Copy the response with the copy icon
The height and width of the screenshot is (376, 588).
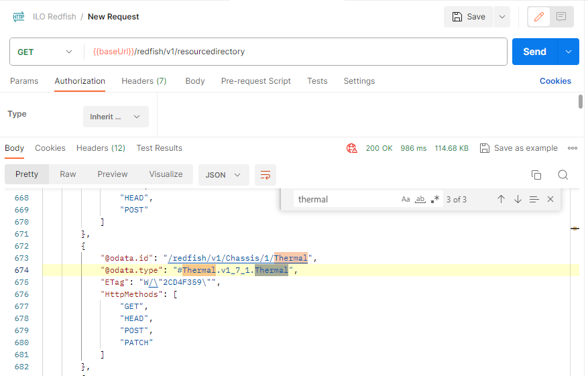(x=536, y=175)
